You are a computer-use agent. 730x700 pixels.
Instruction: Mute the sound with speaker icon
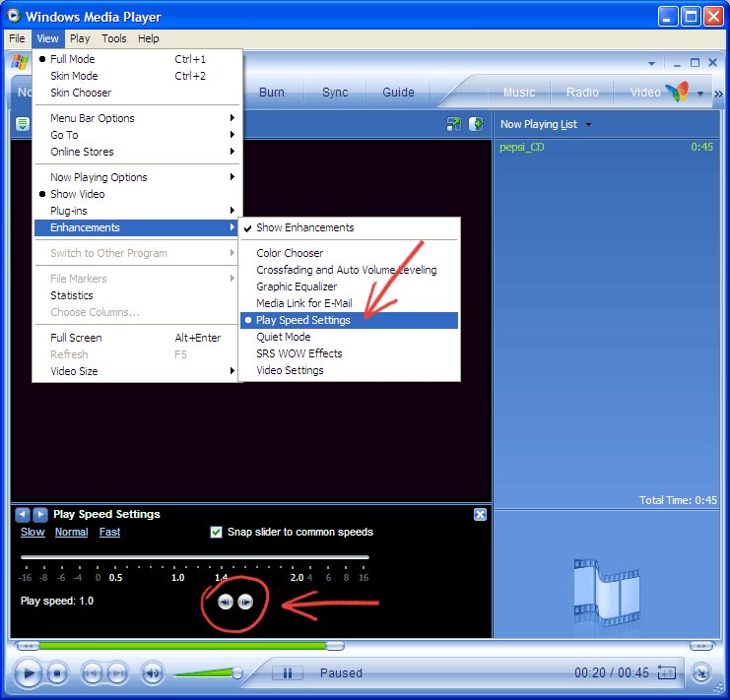coord(153,672)
